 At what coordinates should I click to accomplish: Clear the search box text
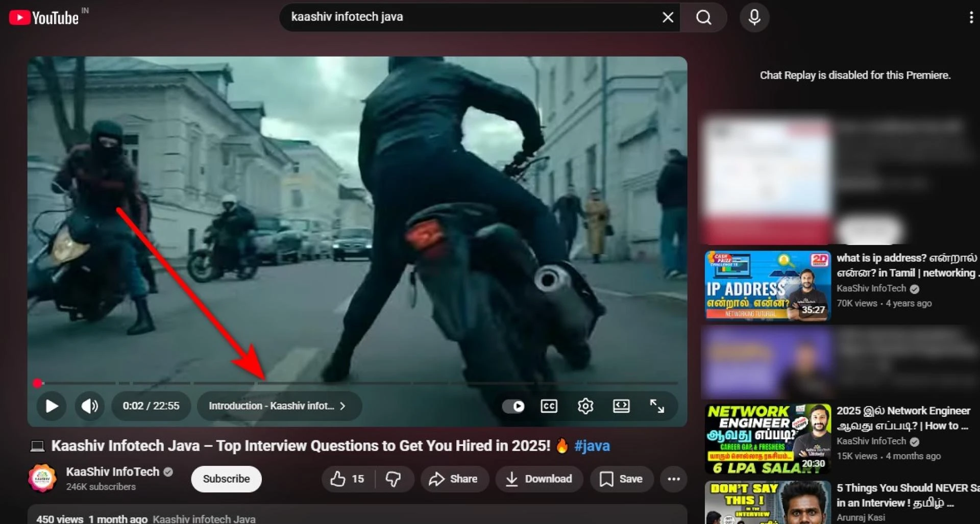(x=667, y=17)
